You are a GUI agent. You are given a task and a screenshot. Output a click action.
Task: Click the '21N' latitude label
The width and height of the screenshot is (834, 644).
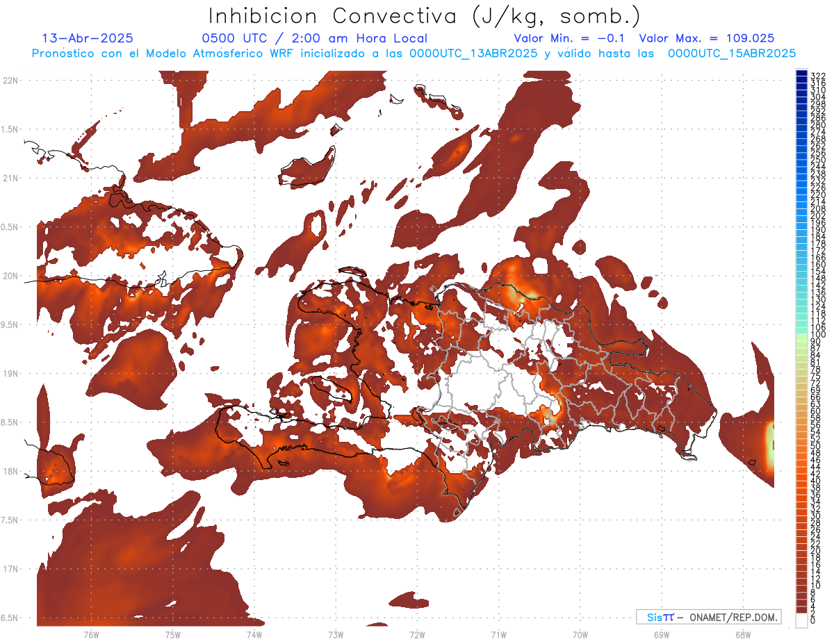(11, 178)
